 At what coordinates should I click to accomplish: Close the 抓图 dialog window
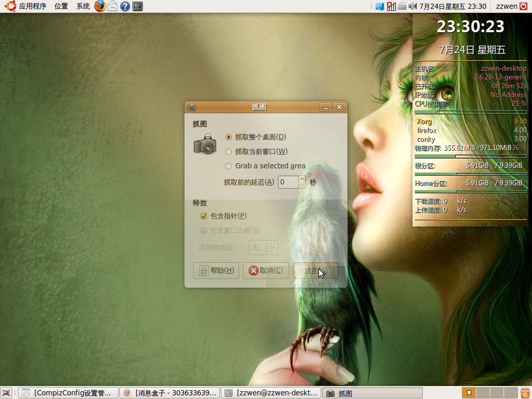pyautogui.click(x=339, y=107)
